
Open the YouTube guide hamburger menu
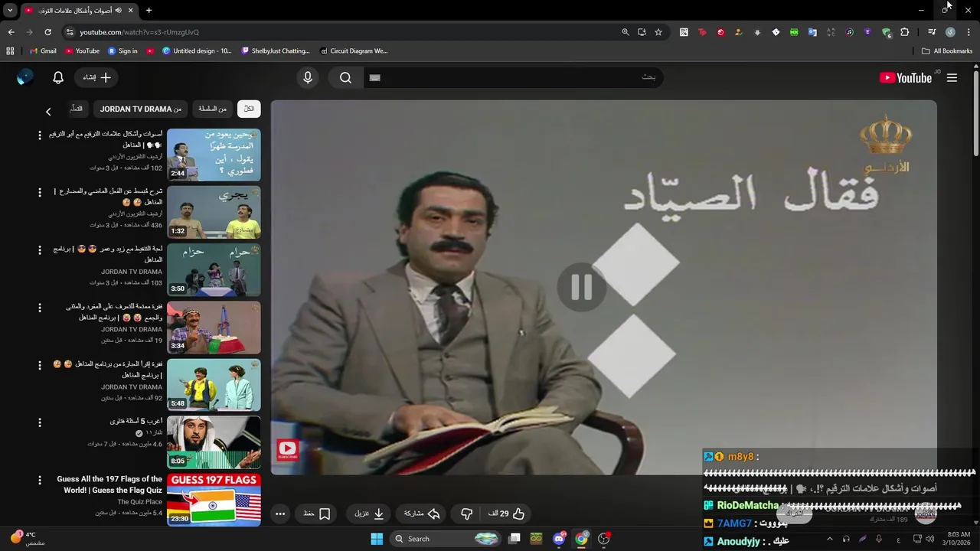(x=952, y=78)
